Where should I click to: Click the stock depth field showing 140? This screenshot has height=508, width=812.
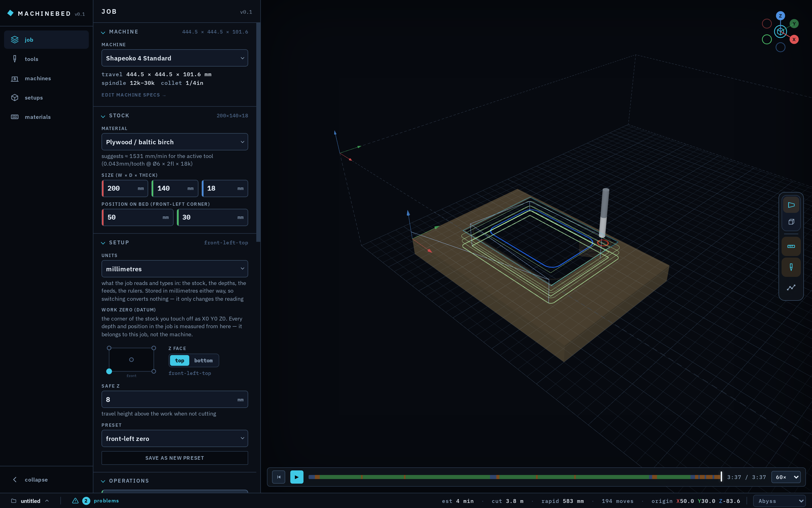pyautogui.click(x=175, y=188)
